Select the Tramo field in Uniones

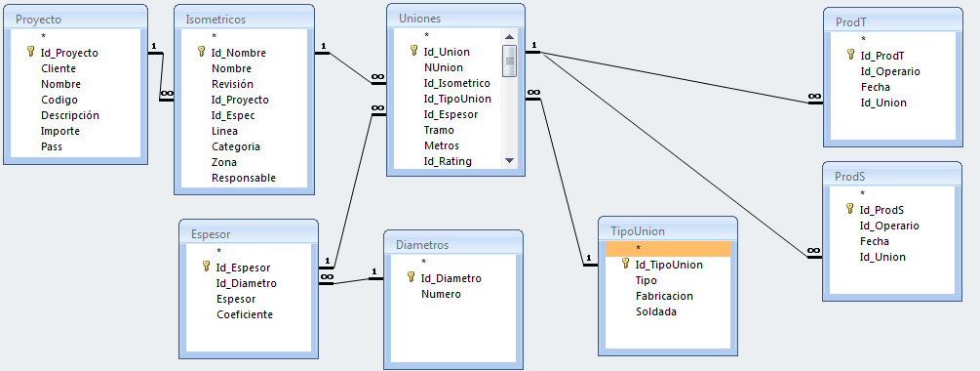pyautogui.click(x=439, y=130)
